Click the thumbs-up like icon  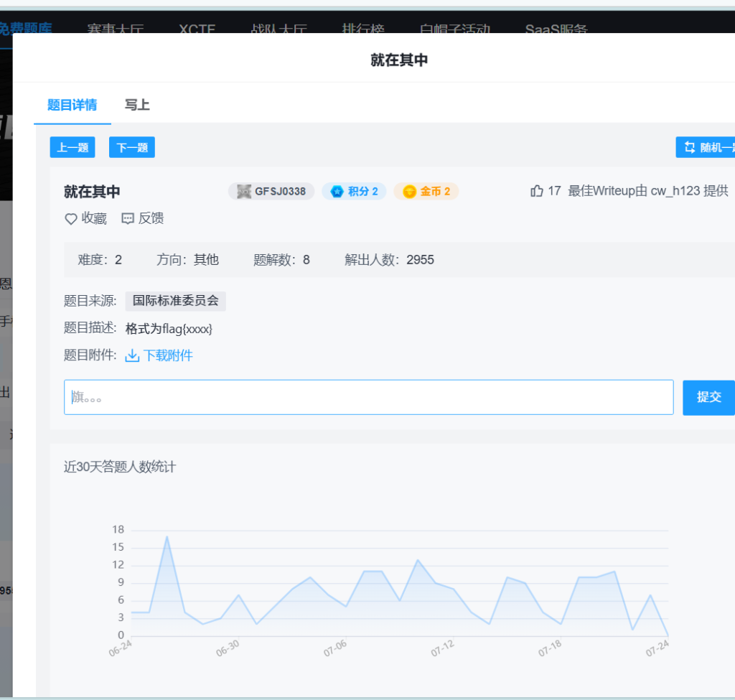(x=536, y=191)
